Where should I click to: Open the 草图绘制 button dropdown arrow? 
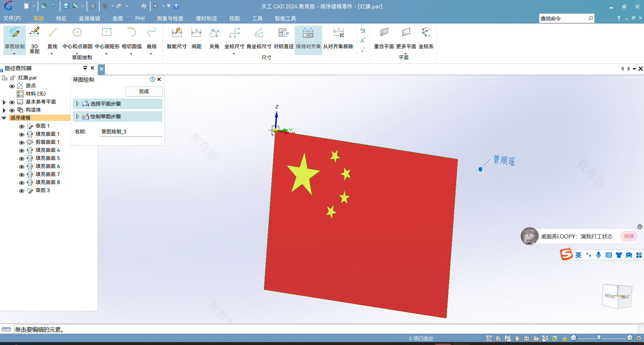pyautogui.click(x=14, y=54)
